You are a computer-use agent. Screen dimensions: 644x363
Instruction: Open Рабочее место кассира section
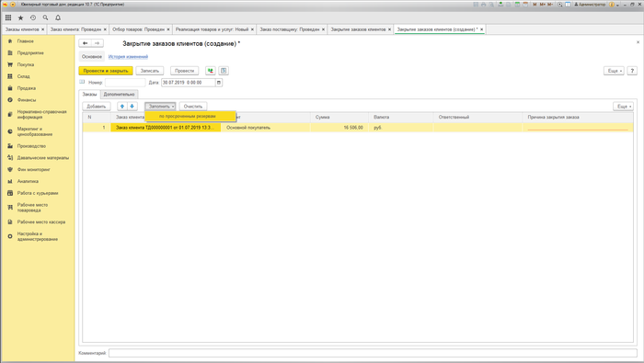coord(41,221)
